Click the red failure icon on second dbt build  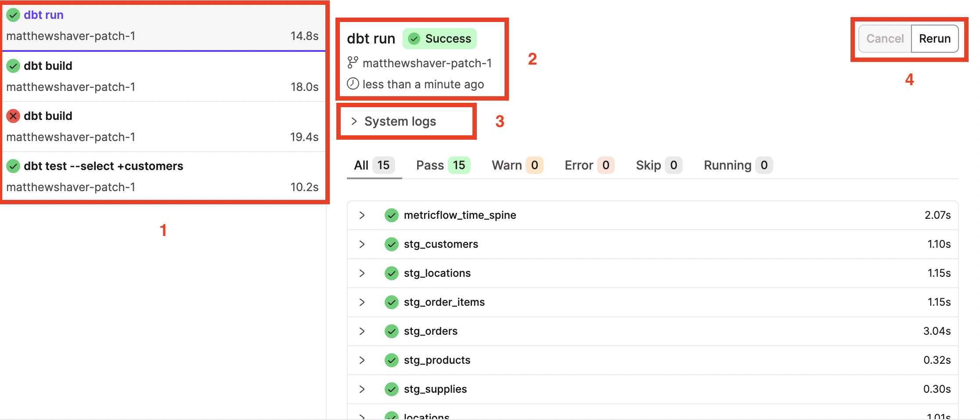[x=13, y=116]
